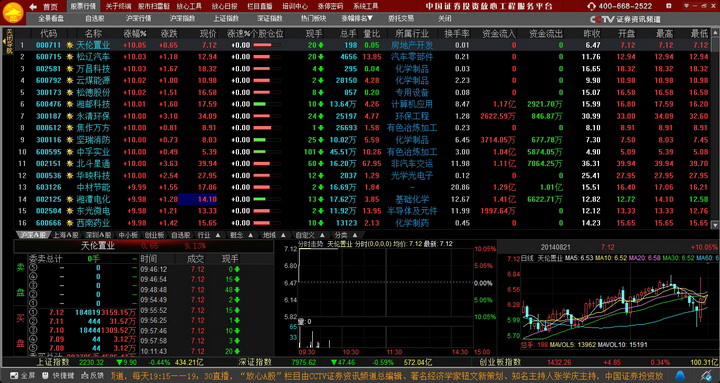The image size is (720, 383).
Task: Open the 关于终端 menu
Action: click(118, 6)
